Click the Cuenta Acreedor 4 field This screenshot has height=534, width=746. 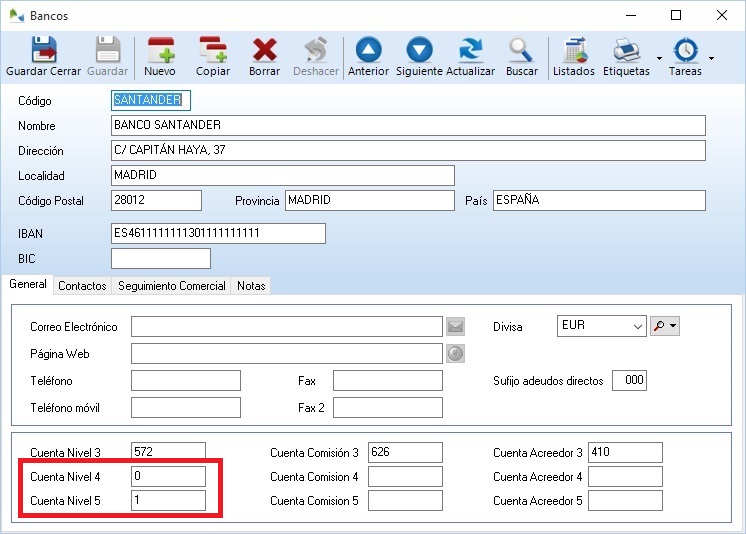coord(625,476)
